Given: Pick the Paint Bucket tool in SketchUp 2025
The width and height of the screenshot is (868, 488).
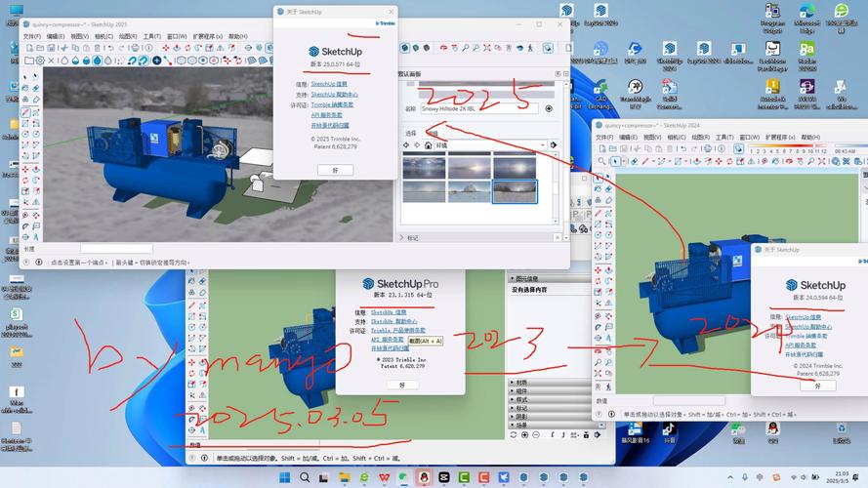Looking at the screenshot, I should [25, 88].
